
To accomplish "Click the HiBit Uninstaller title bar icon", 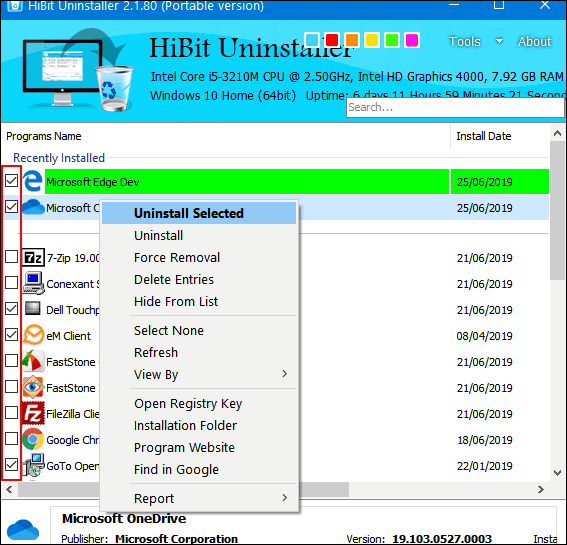I will click(x=14, y=6).
